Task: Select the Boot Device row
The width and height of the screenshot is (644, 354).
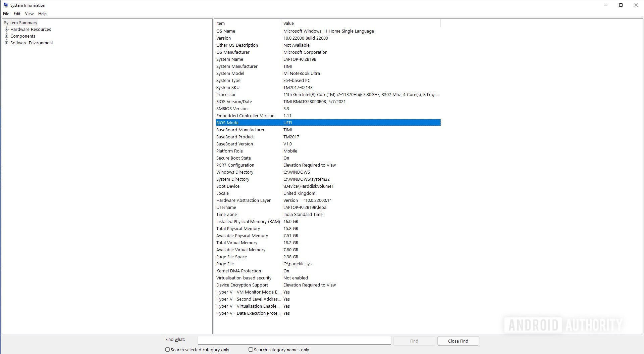Action: pyautogui.click(x=328, y=186)
